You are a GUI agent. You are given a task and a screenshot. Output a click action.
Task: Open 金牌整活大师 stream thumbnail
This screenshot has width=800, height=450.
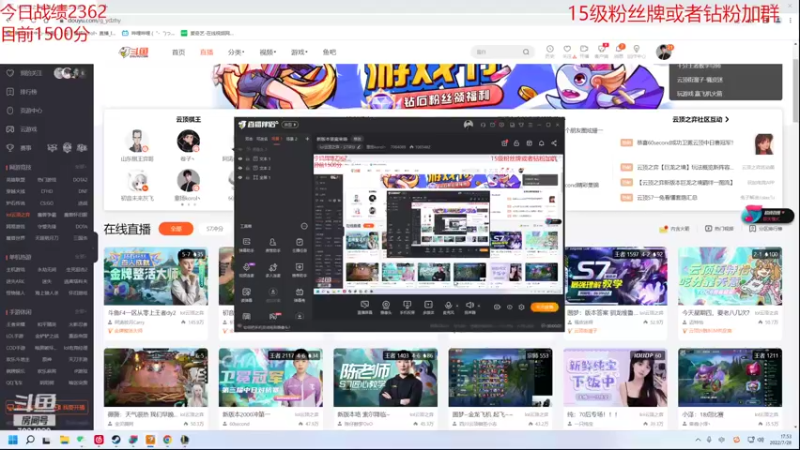click(x=156, y=277)
